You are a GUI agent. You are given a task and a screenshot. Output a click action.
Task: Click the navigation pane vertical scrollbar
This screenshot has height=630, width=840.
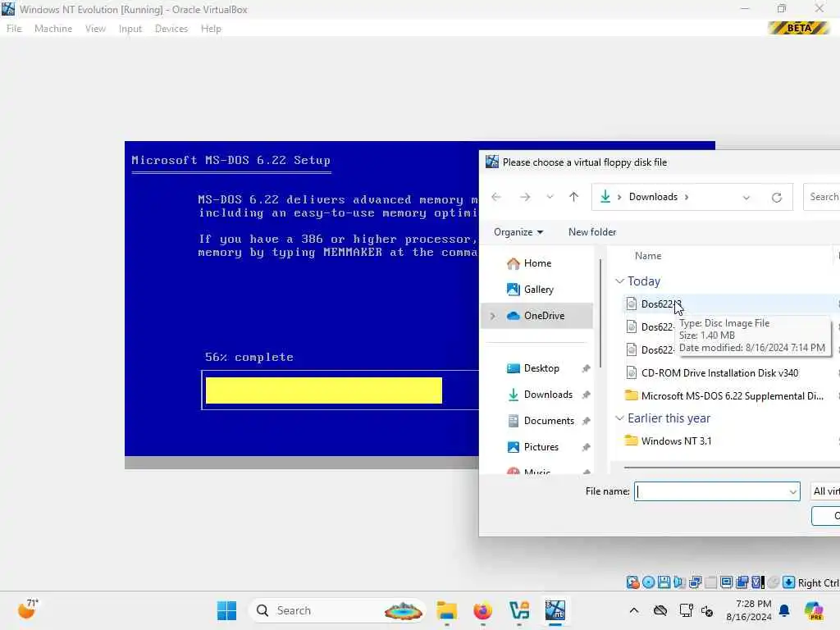(x=600, y=313)
